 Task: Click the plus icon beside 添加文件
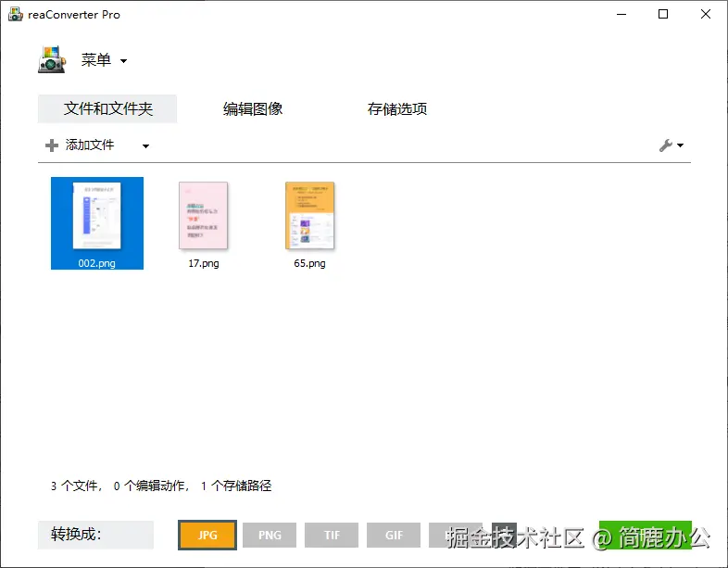point(52,145)
